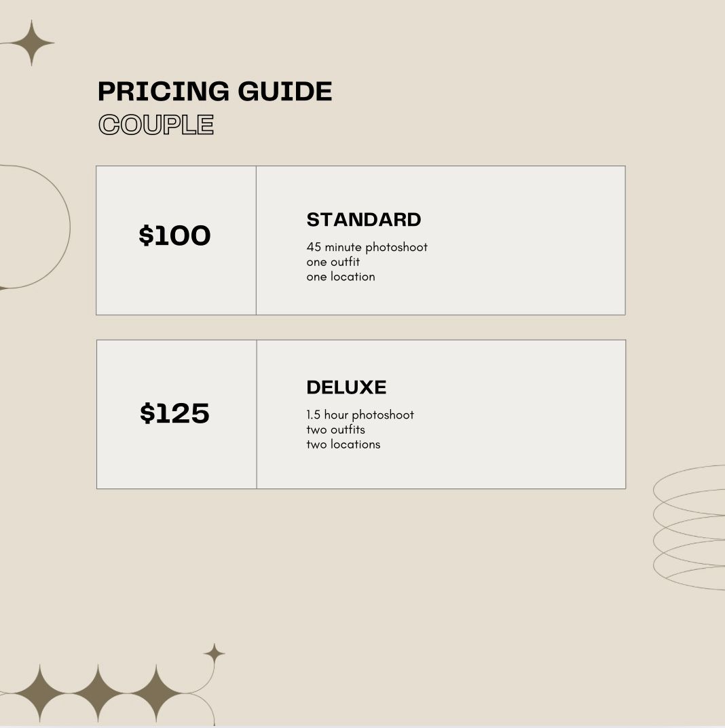725x728 pixels.
Task: Click the PRICING GUIDE heading
Action: tap(215, 91)
